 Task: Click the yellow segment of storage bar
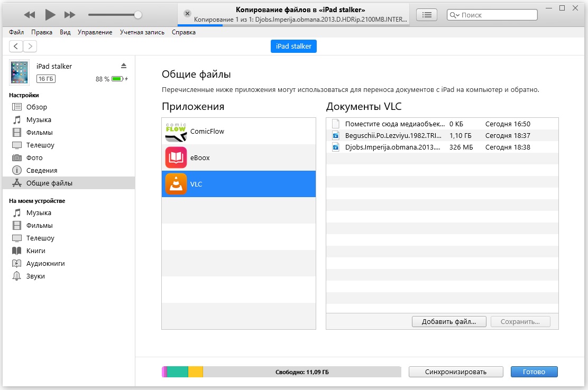195,372
